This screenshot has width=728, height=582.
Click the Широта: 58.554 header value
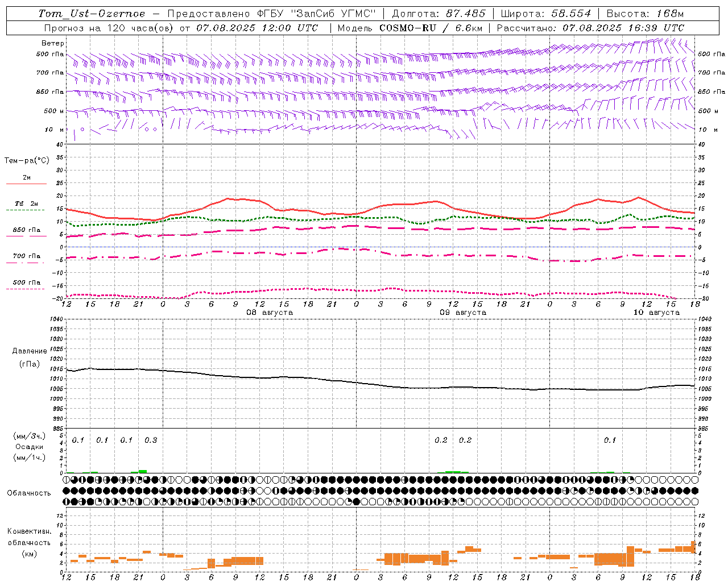pyautogui.click(x=546, y=14)
